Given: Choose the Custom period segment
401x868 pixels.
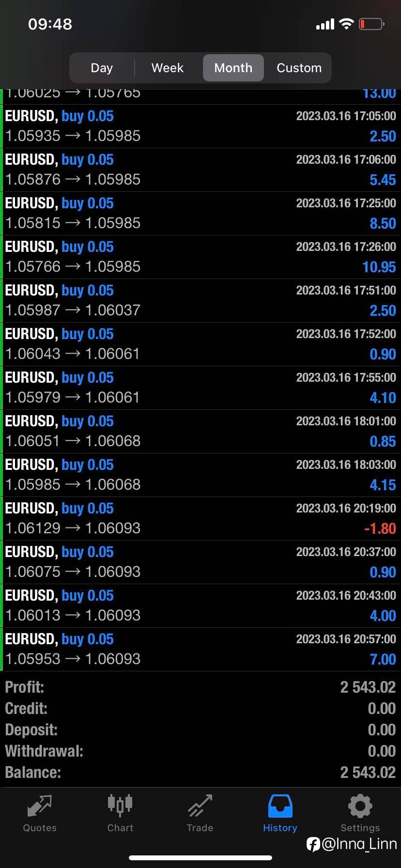Looking at the screenshot, I should click(x=299, y=68).
